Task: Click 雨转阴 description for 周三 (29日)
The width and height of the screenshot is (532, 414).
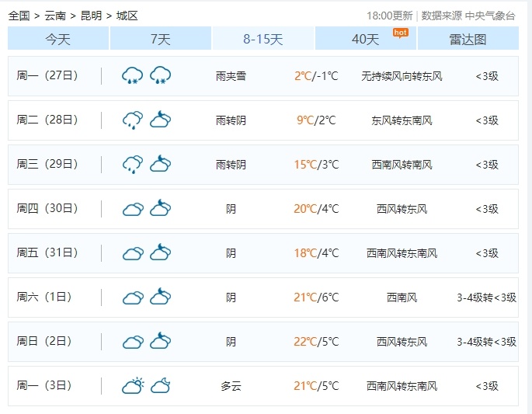Action: (x=231, y=165)
